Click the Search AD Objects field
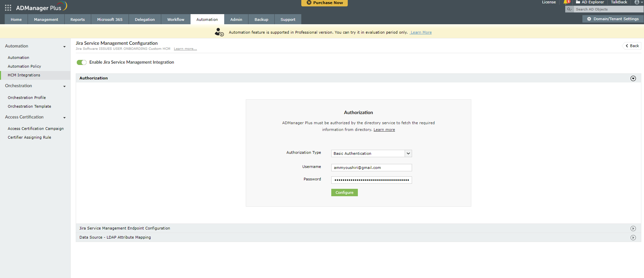The image size is (644, 278). pyautogui.click(x=609, y=9)
